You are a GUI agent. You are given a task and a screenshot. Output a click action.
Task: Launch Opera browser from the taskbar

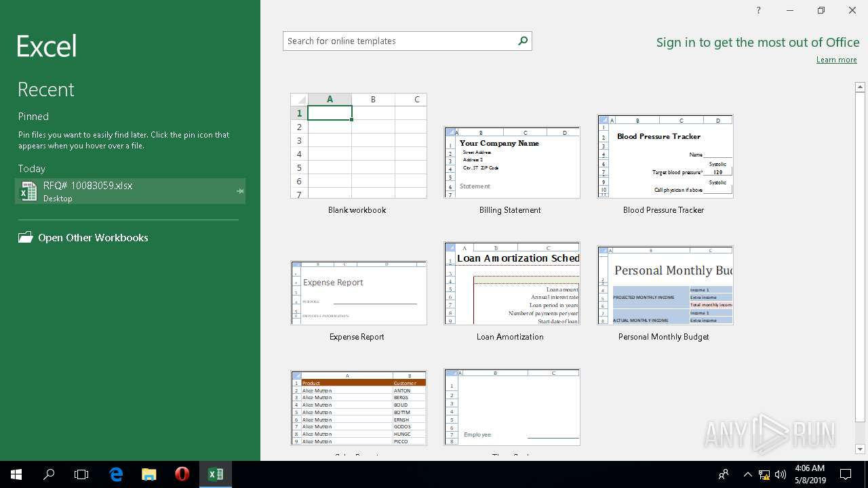click(182, 474)
